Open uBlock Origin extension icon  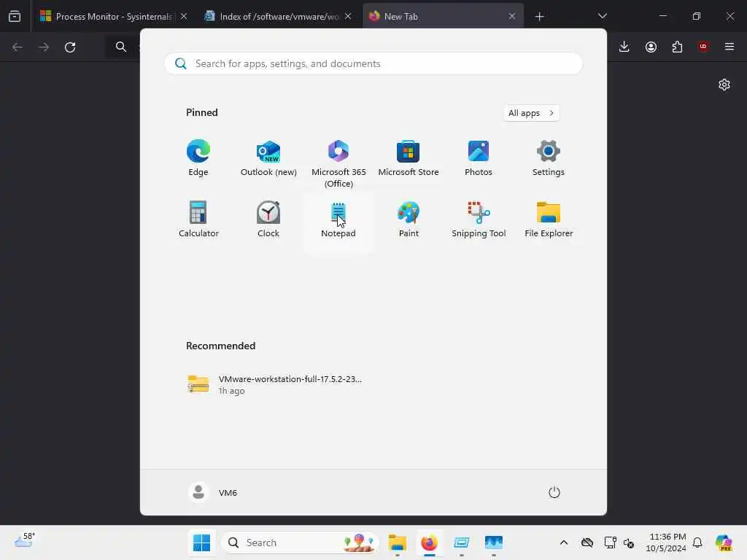(703, 47)
